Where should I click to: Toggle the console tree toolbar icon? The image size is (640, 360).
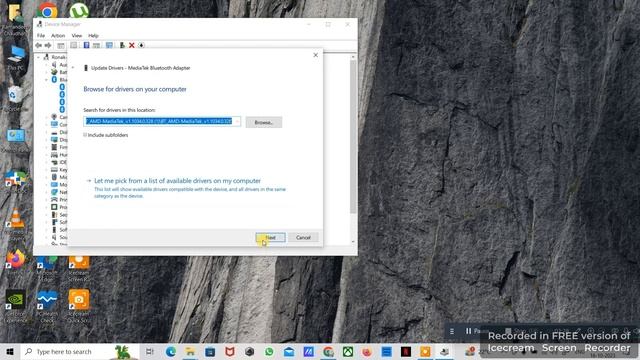[61, 45]
